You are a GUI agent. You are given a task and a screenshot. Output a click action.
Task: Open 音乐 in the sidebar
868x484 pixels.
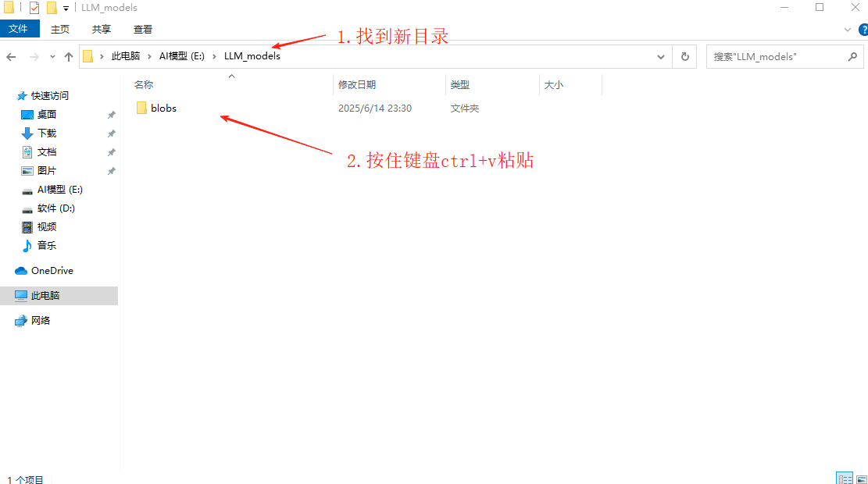[47, 246]
